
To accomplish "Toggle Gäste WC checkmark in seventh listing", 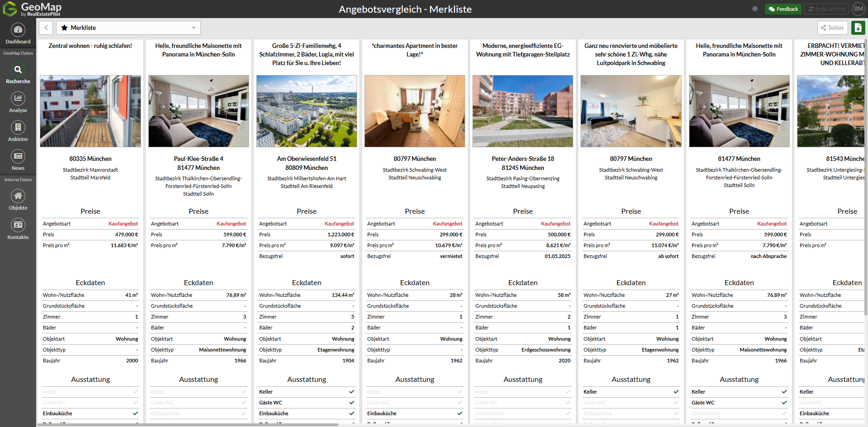I will click(x=784, y=403).
